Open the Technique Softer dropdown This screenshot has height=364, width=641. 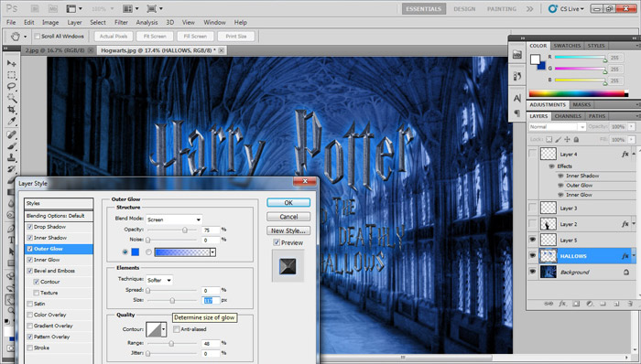(x=159, y=280)
